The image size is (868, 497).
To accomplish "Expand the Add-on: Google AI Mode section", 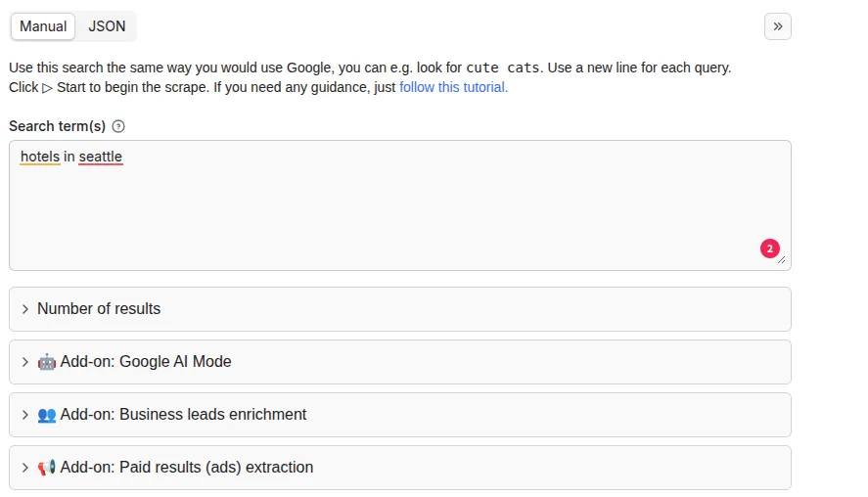I will point(399,362).
